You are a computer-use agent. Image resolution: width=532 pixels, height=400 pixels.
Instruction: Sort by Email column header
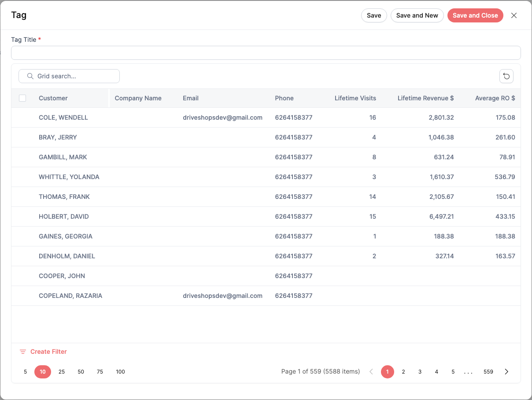[191, 98]
